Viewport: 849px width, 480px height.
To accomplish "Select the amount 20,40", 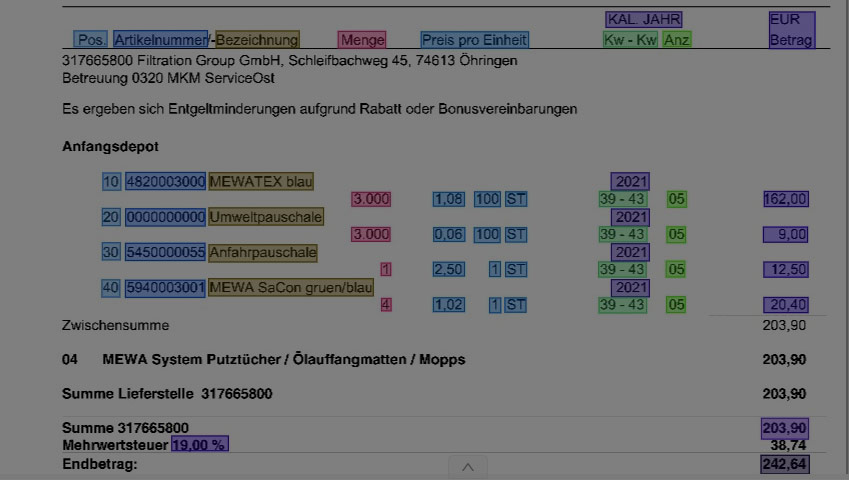I will pos(786,305).
